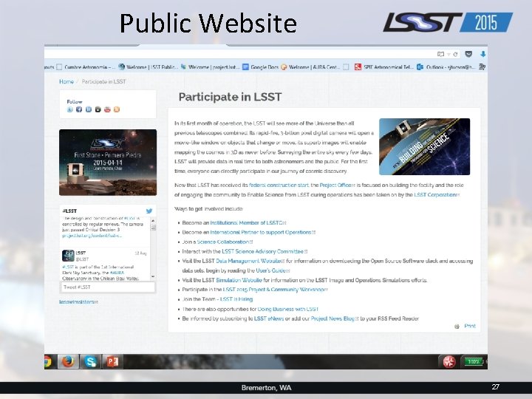Viewport: 532px width, 399px height.
Task: Click the First Stone Primera Piedra image
Action: 108,163
